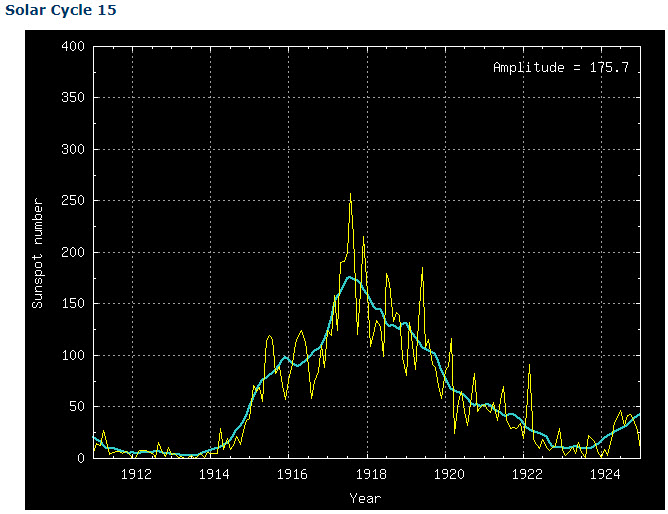
Task: Click the 'Amplitude = 175.7' label
Action: coord(561,68)
